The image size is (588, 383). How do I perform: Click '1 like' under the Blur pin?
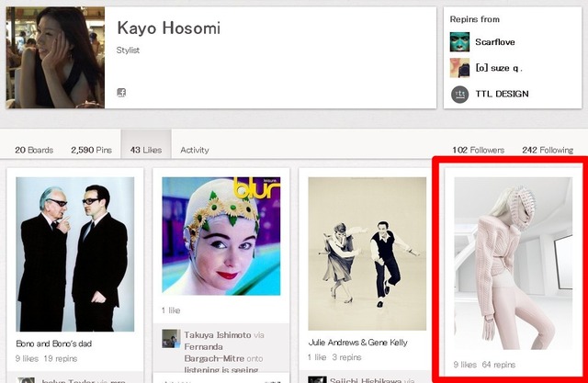[171, 310]
